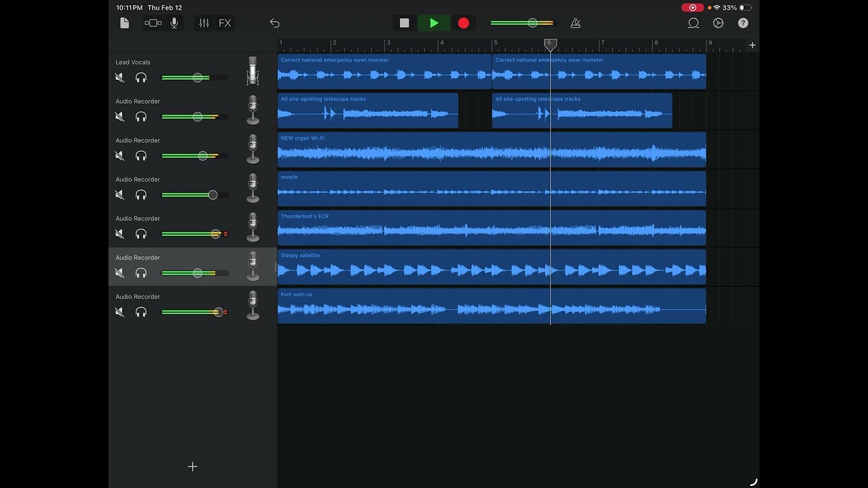Toggle the metronome icon
This screenshot has height=488, width=868.
[575, 23]
